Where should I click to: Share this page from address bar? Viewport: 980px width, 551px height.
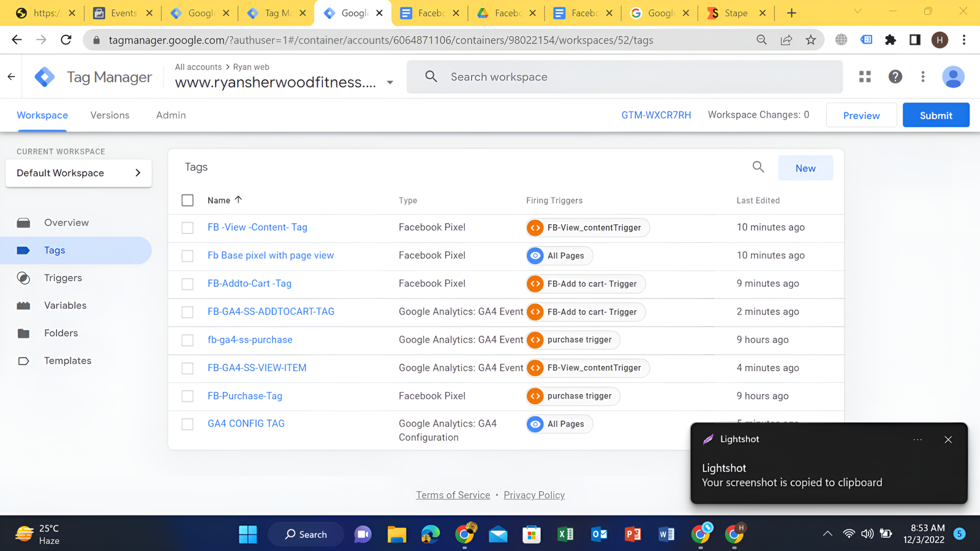pyautogui.click(x=786, y=40)
